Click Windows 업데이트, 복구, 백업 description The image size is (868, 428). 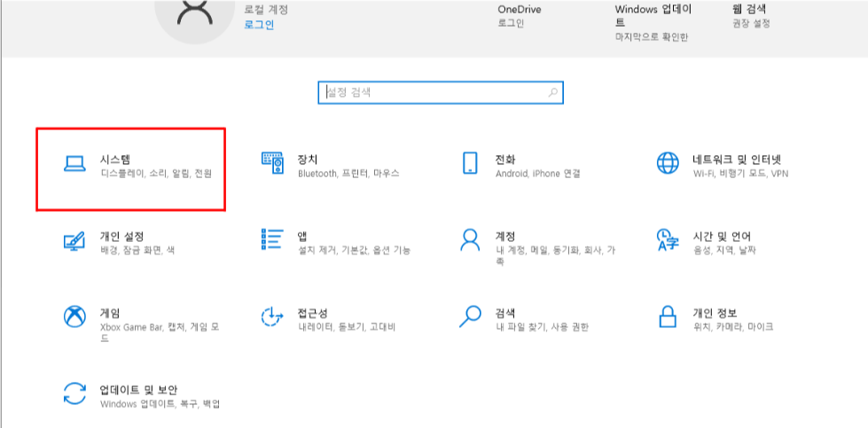coord(160,404)
